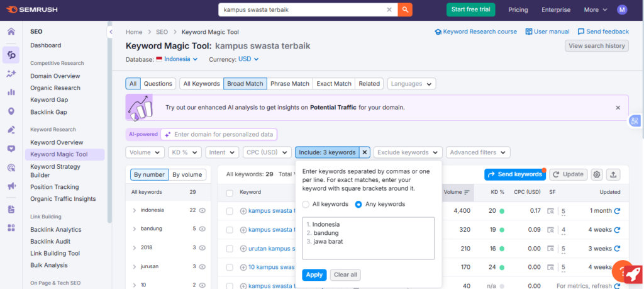Switch to the Related tab
The height and width of the screenshot is (289, 644).
coord(369,84)
